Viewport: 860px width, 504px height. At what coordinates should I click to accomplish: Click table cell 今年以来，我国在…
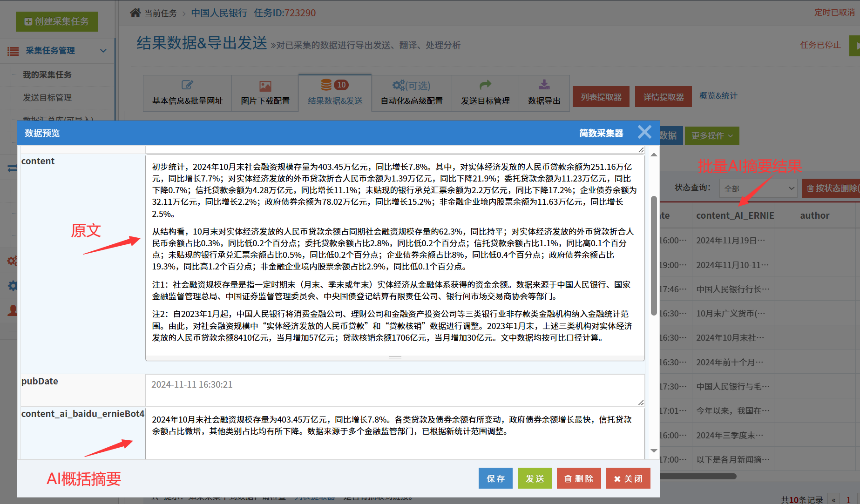click(733, 411)
